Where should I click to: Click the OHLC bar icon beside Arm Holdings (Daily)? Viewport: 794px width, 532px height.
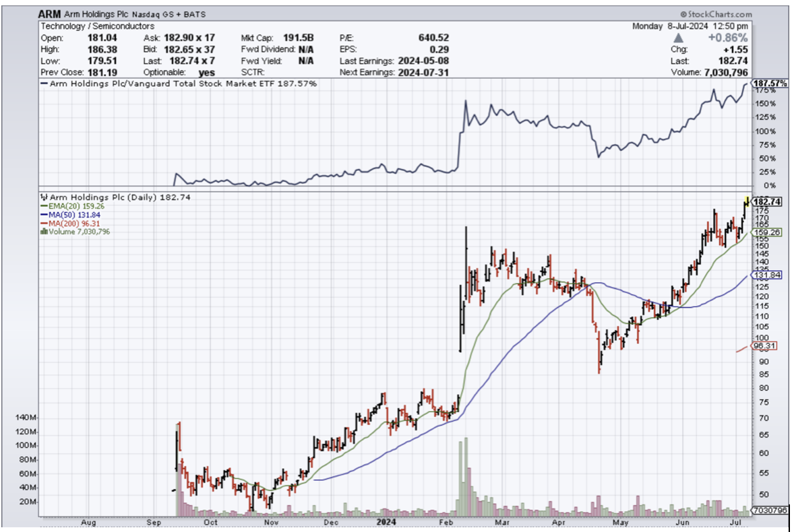coord(44,196)
